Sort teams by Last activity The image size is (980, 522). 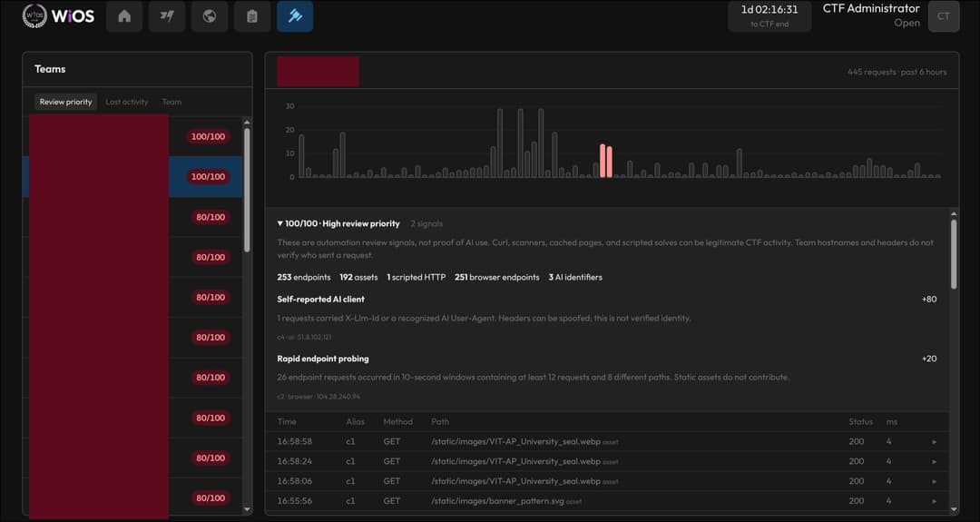(127, 102)
